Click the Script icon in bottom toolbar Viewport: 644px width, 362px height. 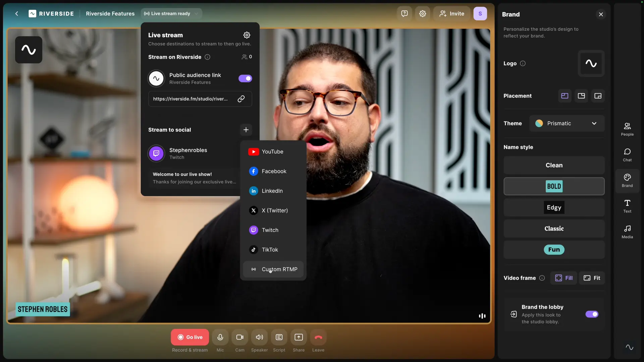[x=279, y=337]
